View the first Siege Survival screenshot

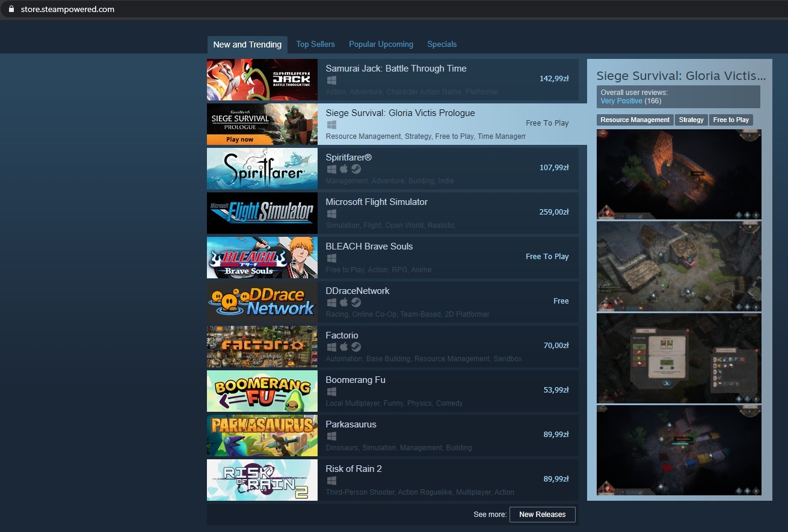(679, 174)
